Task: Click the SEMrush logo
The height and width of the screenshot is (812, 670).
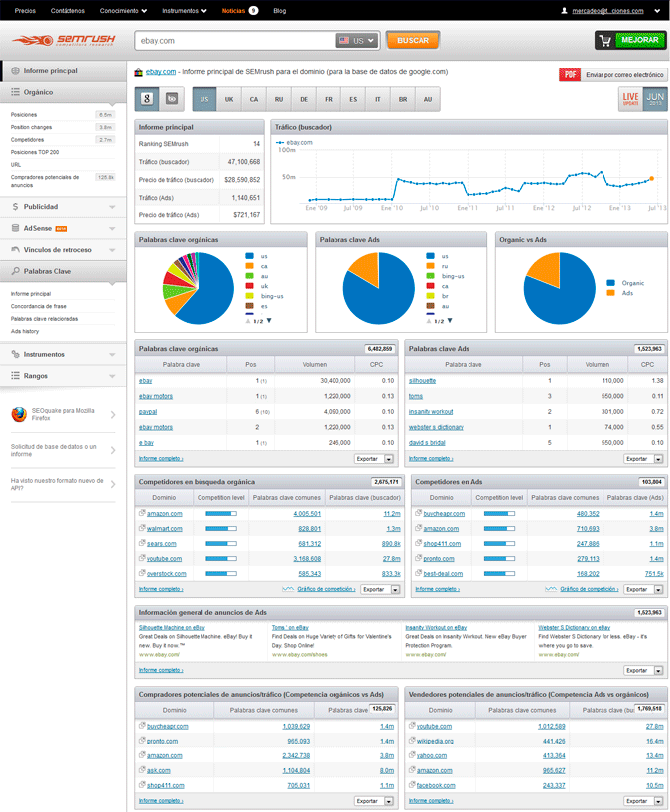Action: coord(64,40)
